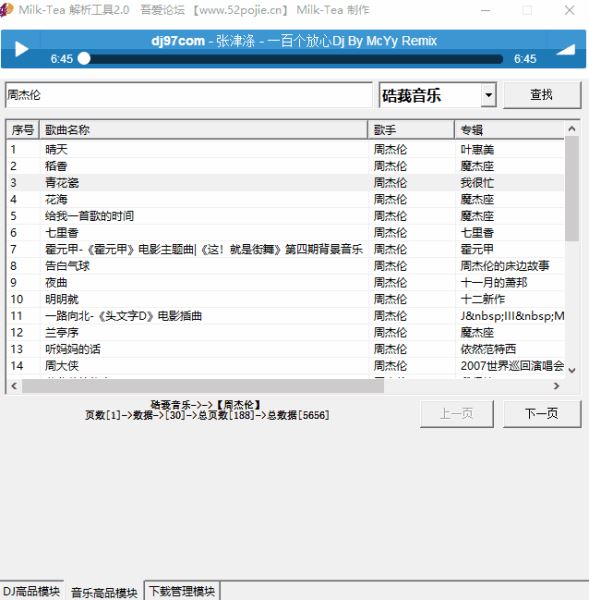Click the app logo icon in title bar
Viewport: 589px width, 600px height.
click(7, 9)
